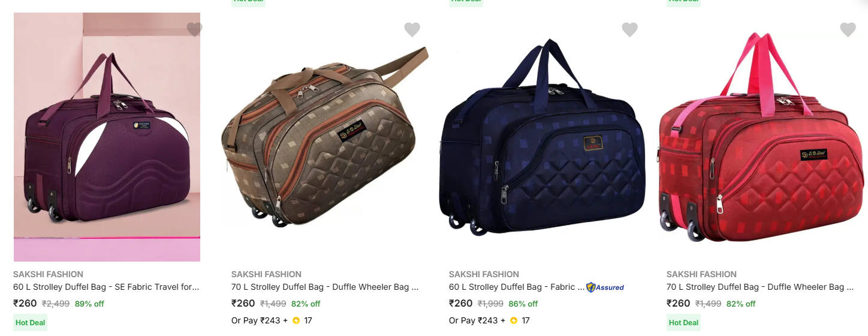The width and height of the screenshot is (868, 336).
Task: Toggle wishlist heart on navy blue bag
Action: 629,29
